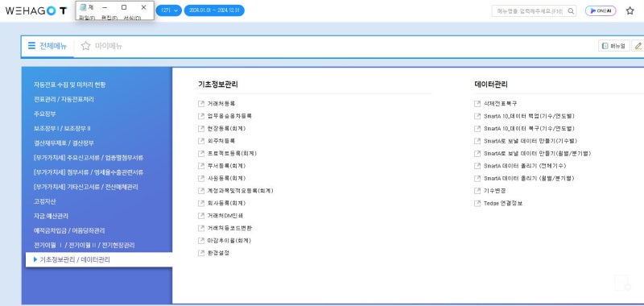Select the 전체메뉴 tab
The width and height of the screenshot is (644, 306).
pyautogui.click(x=47, y=46)
